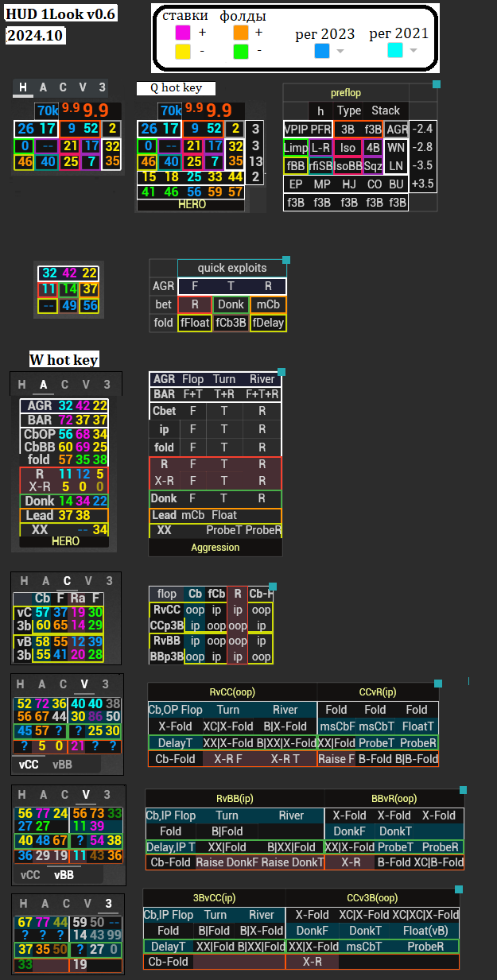Viewport: 497px width, 980px height.
Task: Click the teal corner square of the preflop table
Action: [x=437, y=83]
